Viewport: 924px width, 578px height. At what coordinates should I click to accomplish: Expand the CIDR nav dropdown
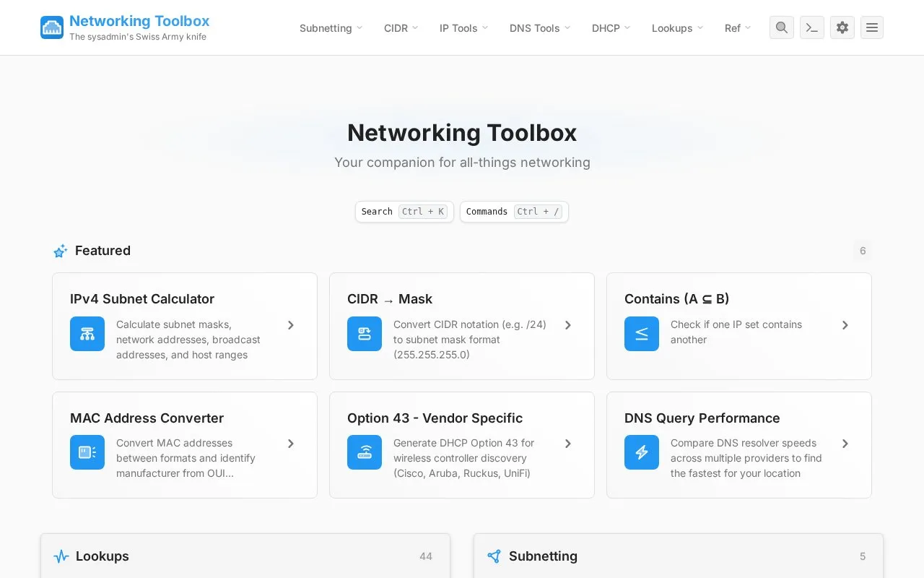tap(401, 28)
